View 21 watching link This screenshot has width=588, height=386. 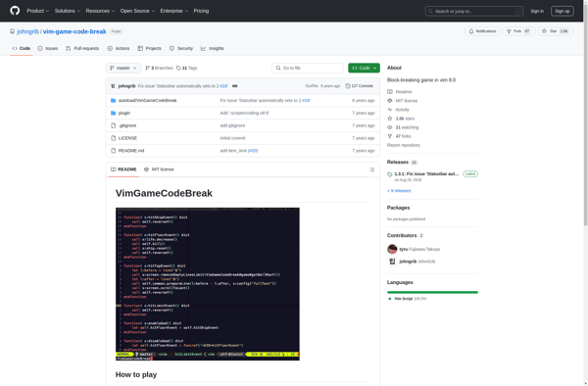403,127
